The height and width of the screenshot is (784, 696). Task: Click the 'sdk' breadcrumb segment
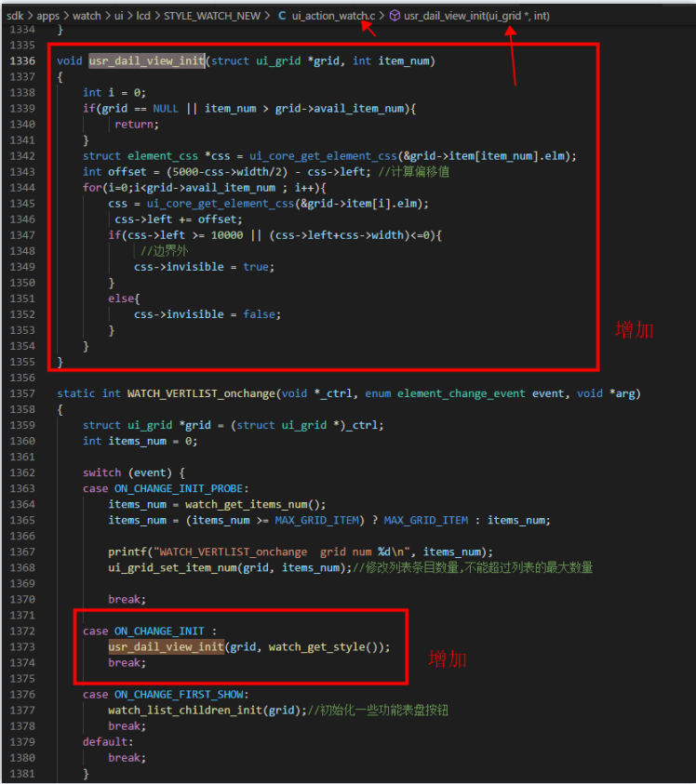[x=15, y=16]
